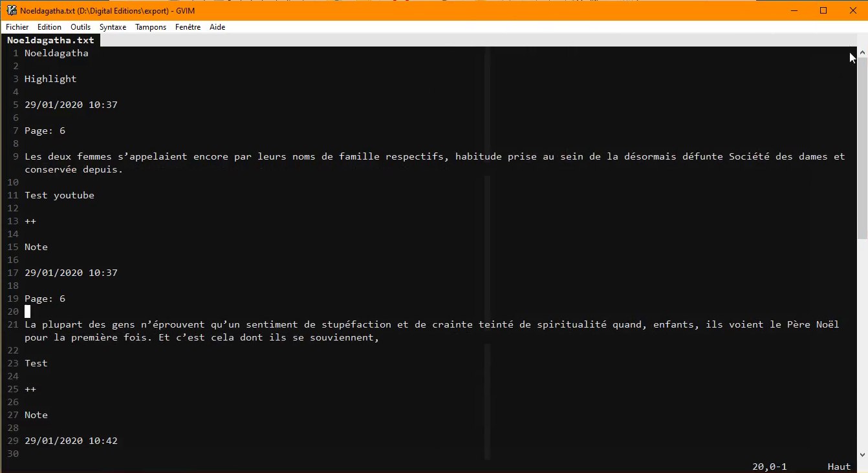Image resolution: width=868 pixels, height=473 pixels.
Task: Click the scrollbar down arrow
Action: click(x=862, y=455)
